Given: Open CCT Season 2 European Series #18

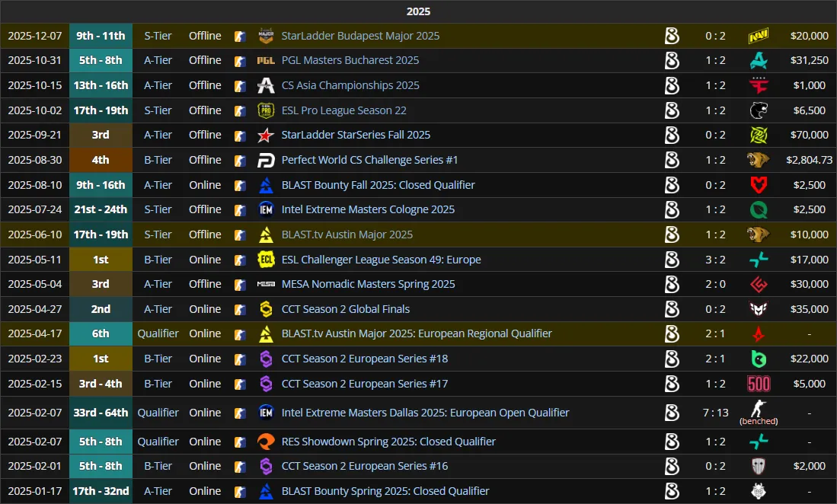Looking at the screenshot, I should pyautogui.click(x=365, y=359).
